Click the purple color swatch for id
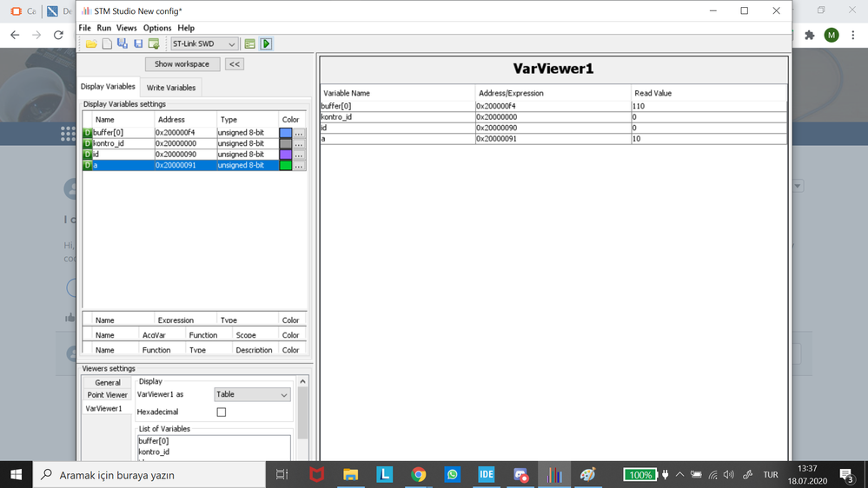The height and width of the screenshot is (488, 868). (286, 155)
